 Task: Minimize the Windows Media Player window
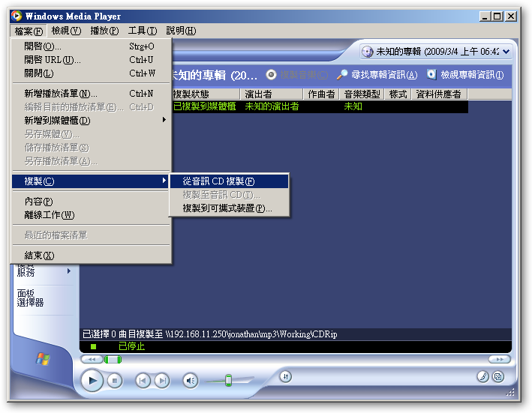[485, 16]
